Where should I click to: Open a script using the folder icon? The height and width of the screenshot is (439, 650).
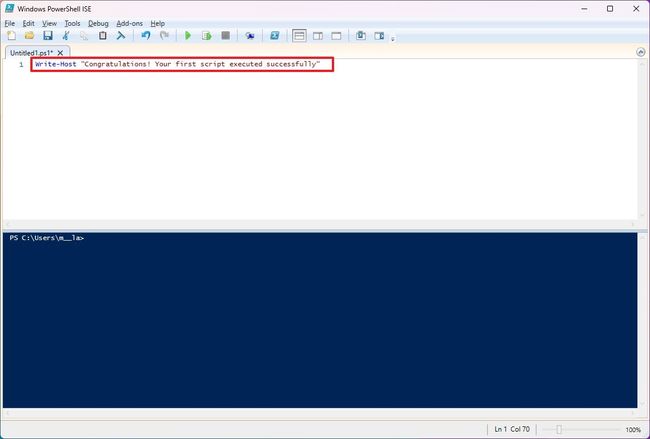pos(29,36)
